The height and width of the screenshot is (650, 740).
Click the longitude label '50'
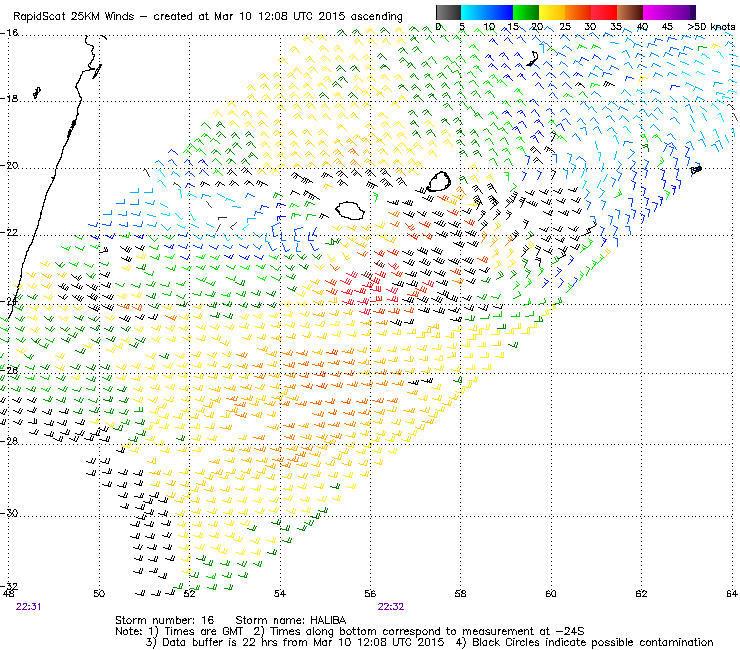pyautogui.click(x=99, y=593)
